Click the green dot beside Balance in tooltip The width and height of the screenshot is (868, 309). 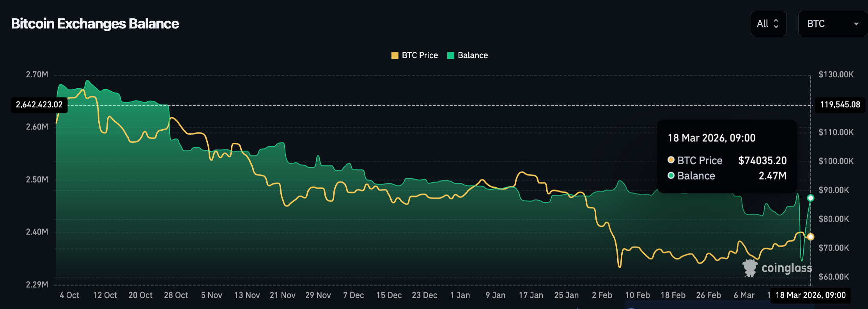(x=671, y=176)
